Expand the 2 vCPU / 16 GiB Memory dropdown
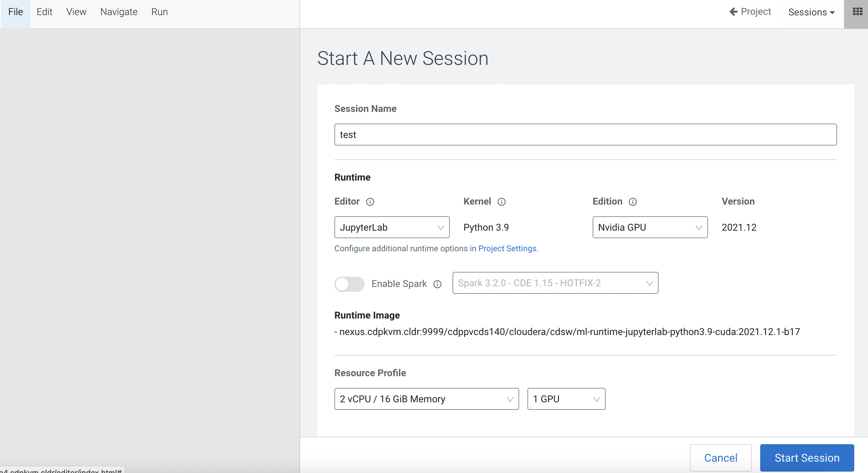The height and width of the screenshot is (473, 868). point(426,399)
